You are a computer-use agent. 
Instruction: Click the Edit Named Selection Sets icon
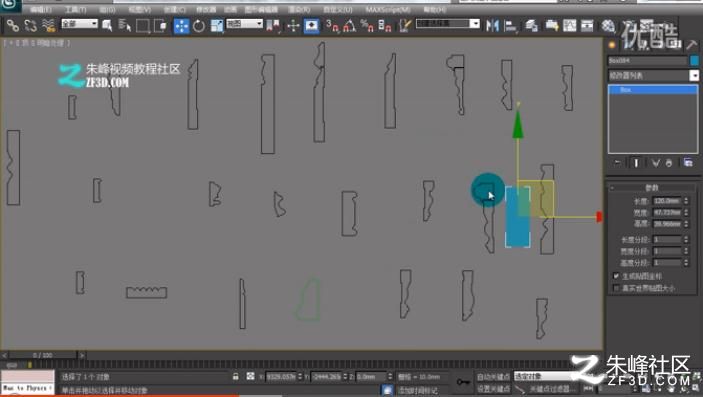tap(405, 26)
